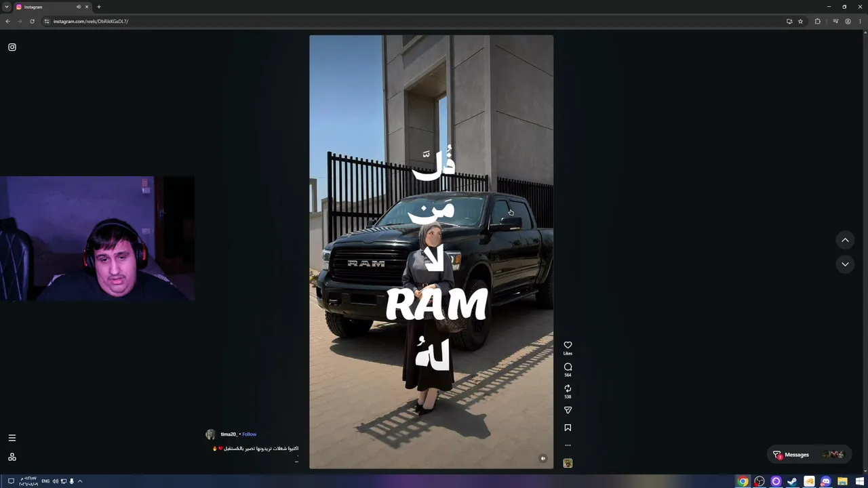Viewport: 868px width, 488px height.
Task: Open the tima20_ profile picture
Action: point(210,434)
